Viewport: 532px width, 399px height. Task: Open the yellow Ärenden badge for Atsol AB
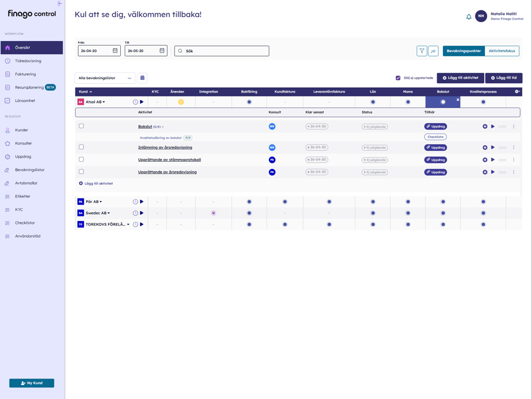[180, 101]
